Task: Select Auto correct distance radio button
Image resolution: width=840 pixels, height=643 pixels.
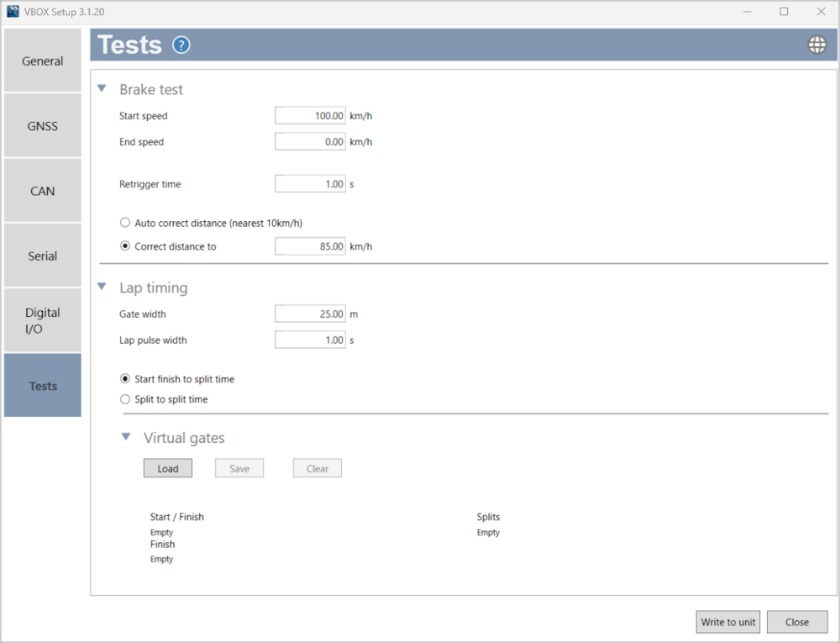Action: (x=125, y=223)
